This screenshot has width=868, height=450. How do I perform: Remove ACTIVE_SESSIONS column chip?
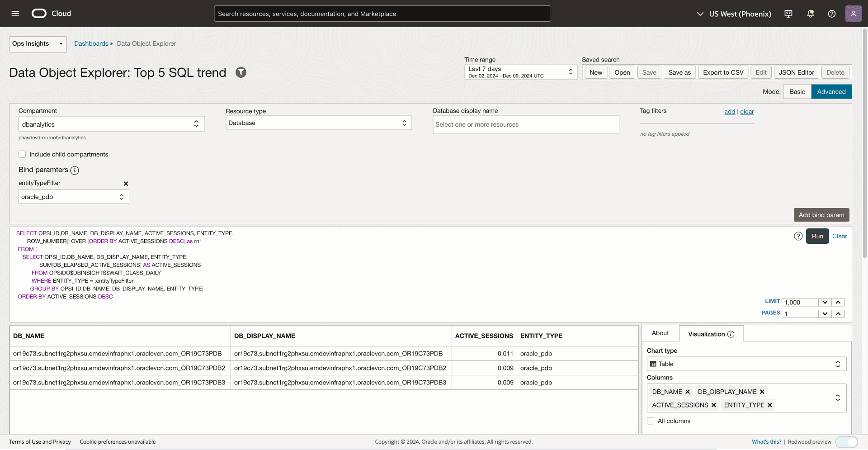pos(714,405)
